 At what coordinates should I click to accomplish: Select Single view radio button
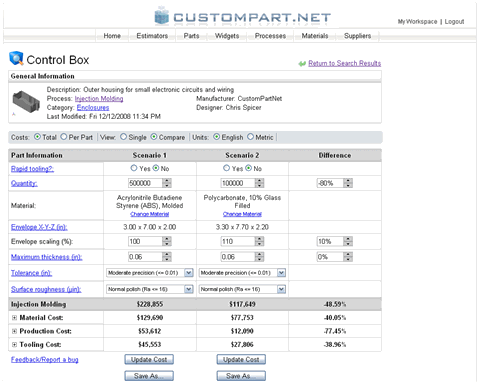click(123, 137)
